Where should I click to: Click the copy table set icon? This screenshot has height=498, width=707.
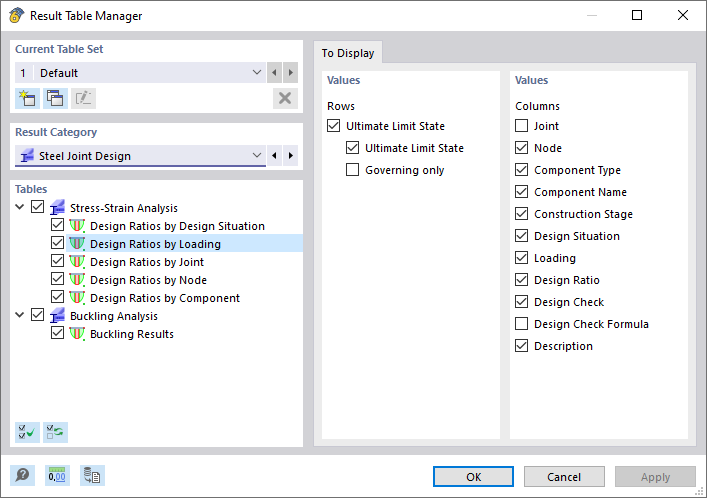(x=55, y=98)
